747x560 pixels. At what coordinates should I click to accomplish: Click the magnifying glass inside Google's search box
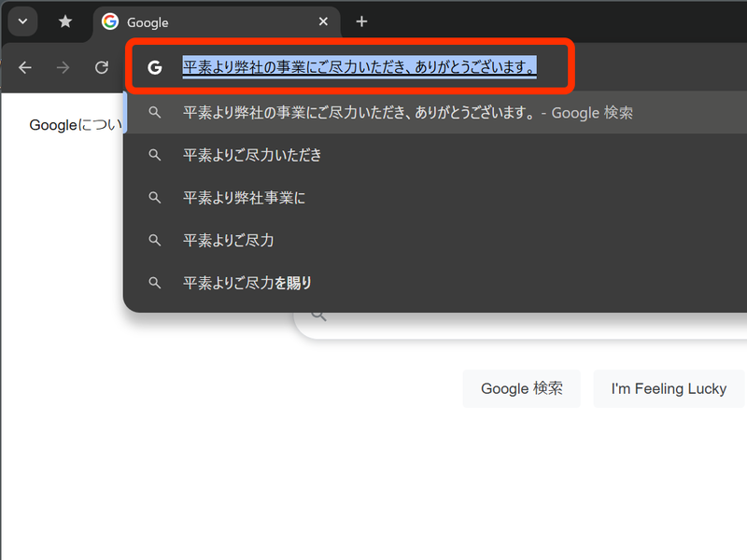(x=317, y=315)
